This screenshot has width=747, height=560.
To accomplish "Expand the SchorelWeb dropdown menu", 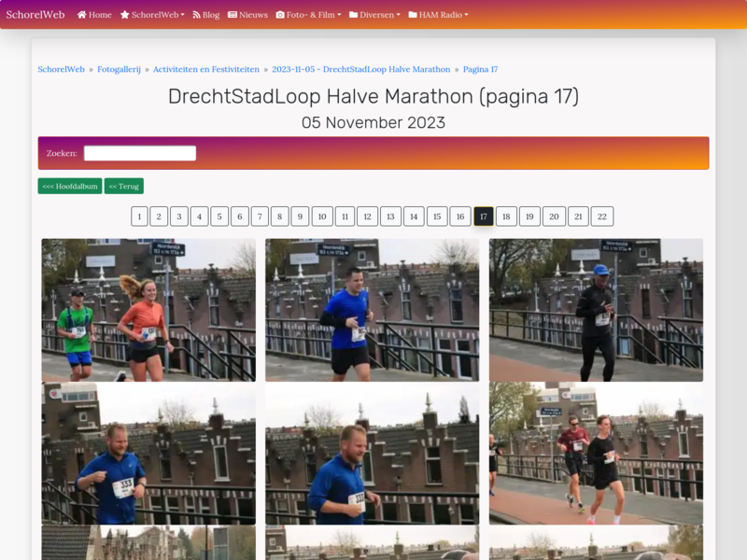I will point(152,15).
